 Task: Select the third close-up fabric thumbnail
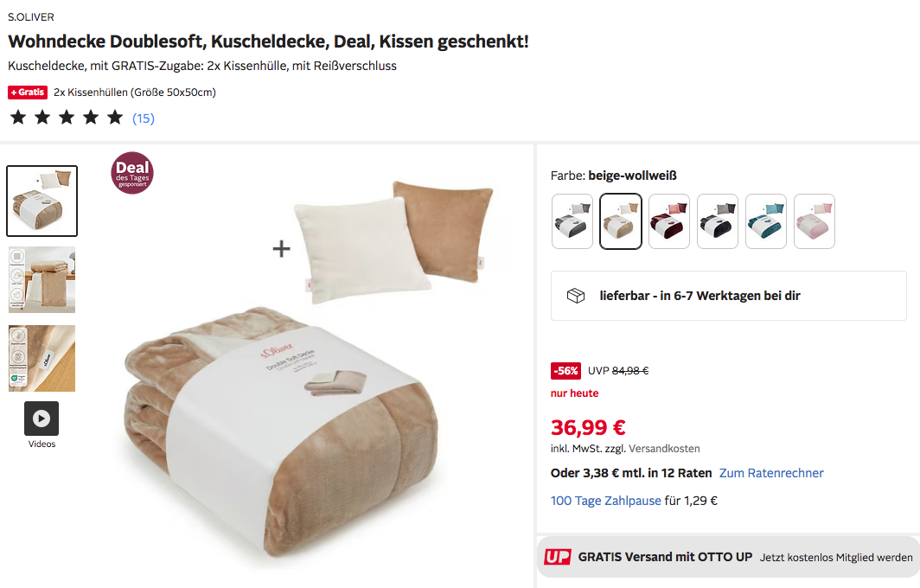pyautogui.click(x=42, y=358)
